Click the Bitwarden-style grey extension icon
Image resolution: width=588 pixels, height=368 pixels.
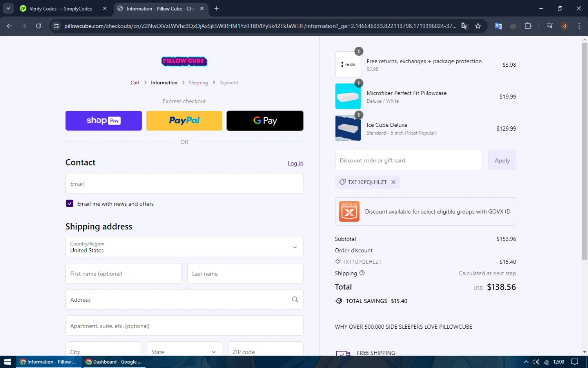[x=513, y=26]
